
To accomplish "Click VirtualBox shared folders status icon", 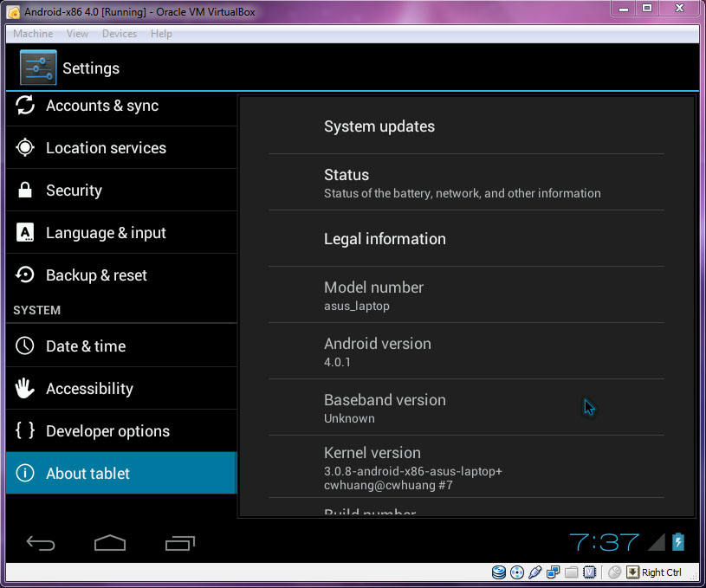I will (x=571, y=572).
